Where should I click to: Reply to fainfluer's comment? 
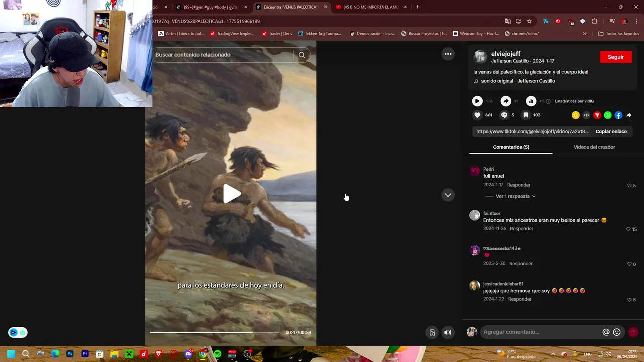[x=521, y=229]
